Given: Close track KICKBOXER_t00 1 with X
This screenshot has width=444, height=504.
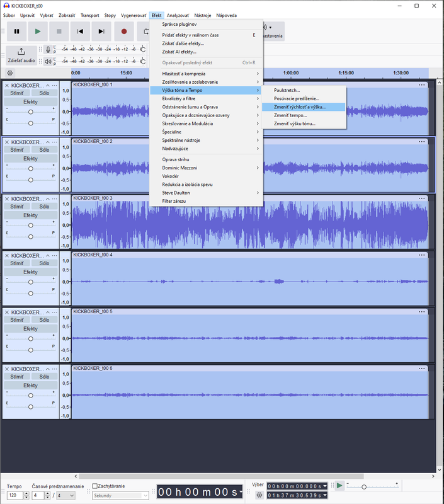Looking at the screenshot, I should tap(7, 86).
